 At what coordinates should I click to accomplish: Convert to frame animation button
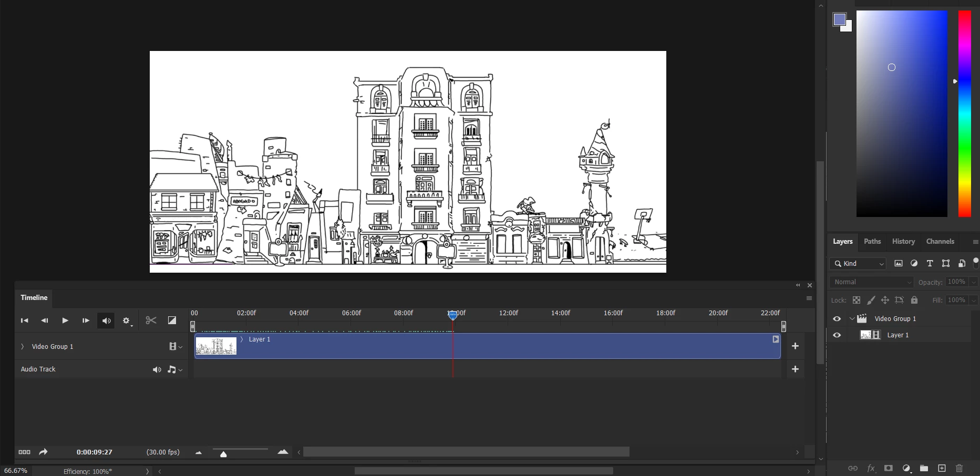point(24,452)
